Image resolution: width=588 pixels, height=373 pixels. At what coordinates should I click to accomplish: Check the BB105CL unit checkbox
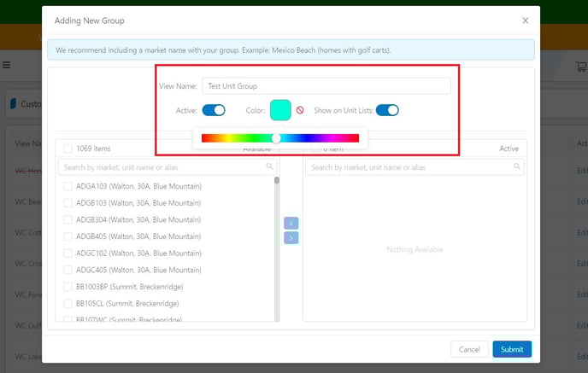68,303
